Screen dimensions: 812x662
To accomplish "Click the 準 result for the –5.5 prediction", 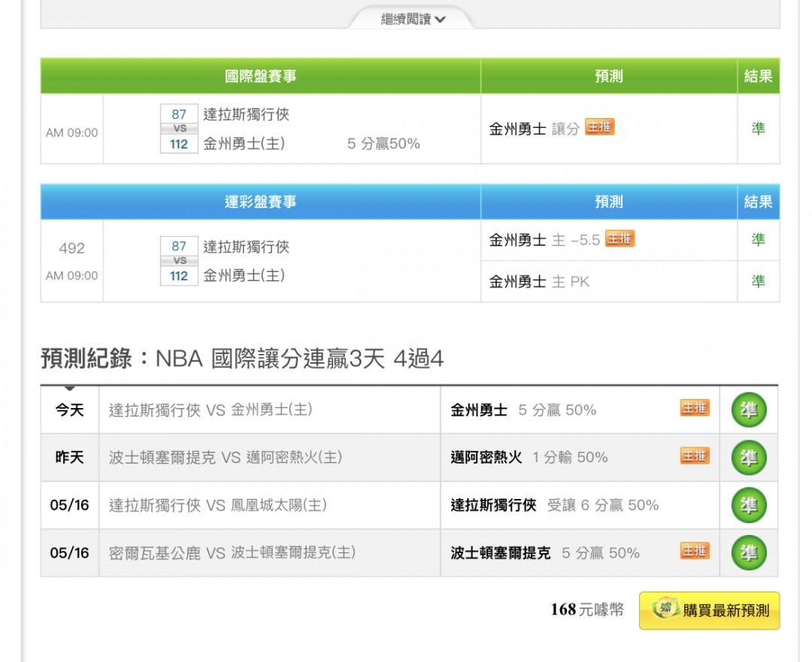I will (x=758, y=240).
